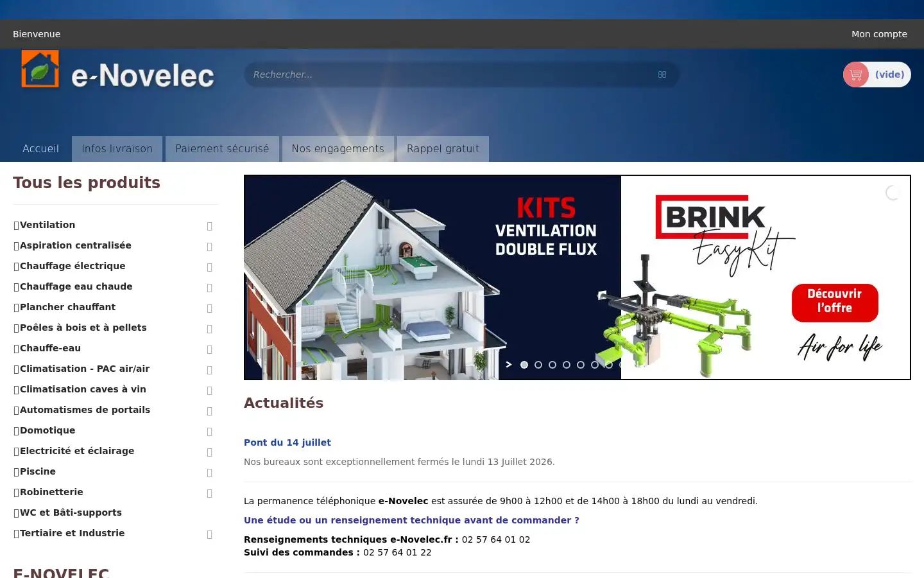Expand the Ventilation category
This screenshot has width=924, height=578.
pyautogui.click(x=210, y=226)
